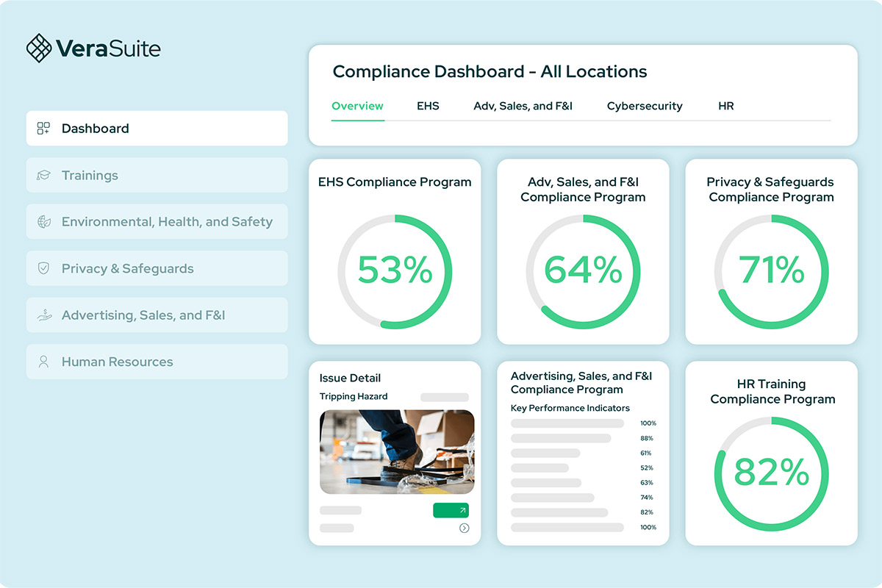Click the Tripping Hazard label
Screen dimensions: 882x588
[x=354, y=396]
